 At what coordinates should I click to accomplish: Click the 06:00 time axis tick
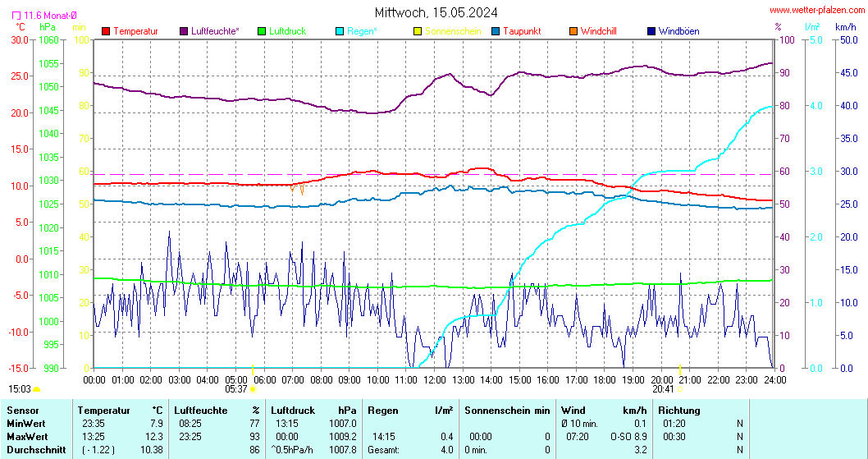(265, 380)
